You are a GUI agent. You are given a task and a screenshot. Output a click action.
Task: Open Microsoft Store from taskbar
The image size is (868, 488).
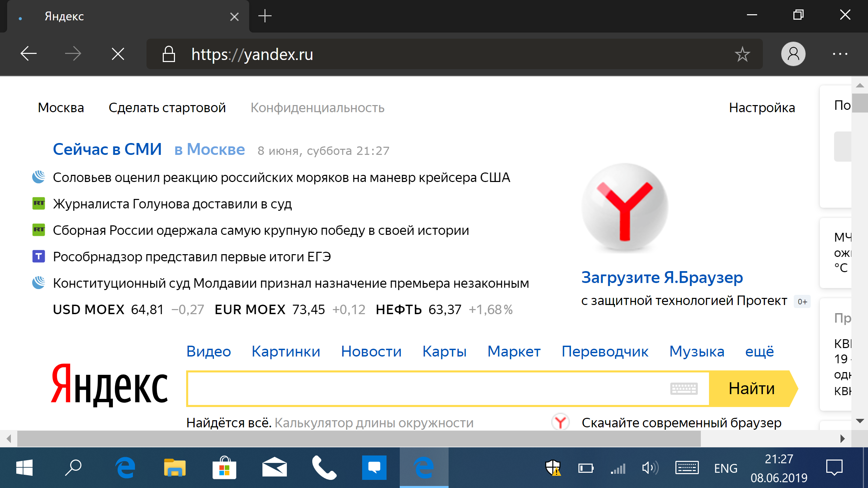coord(224,468)
